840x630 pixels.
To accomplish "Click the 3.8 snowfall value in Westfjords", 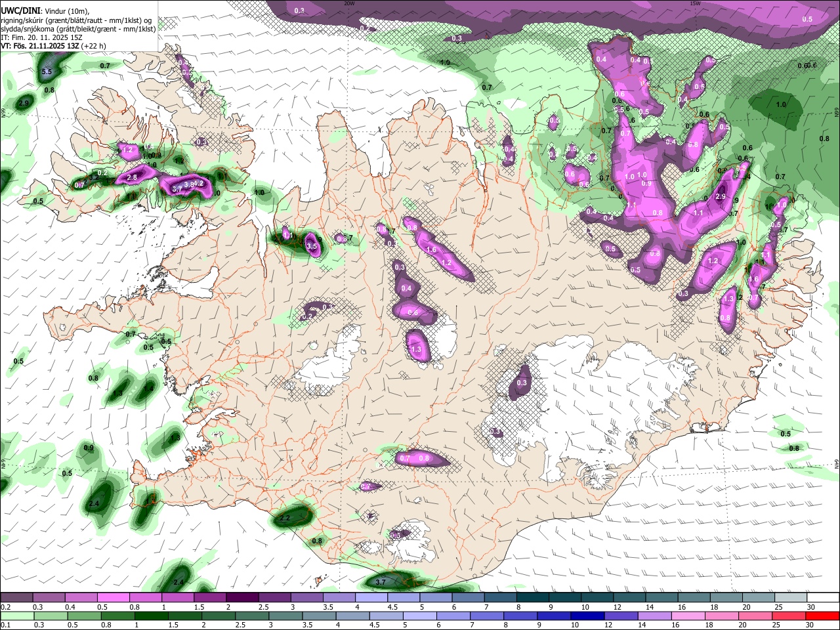I will (x=189, y=185).
